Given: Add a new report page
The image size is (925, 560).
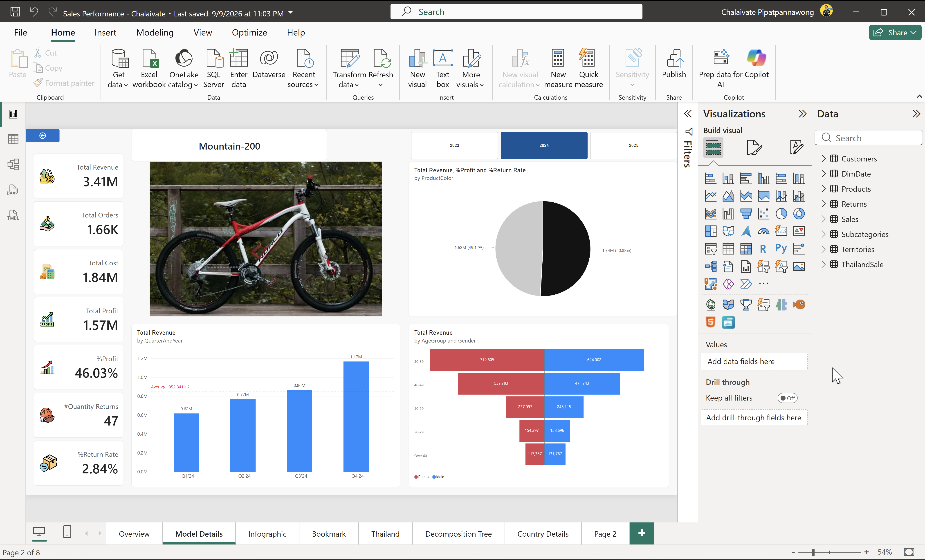Looking at the screenshot, I should click(642, 533).
